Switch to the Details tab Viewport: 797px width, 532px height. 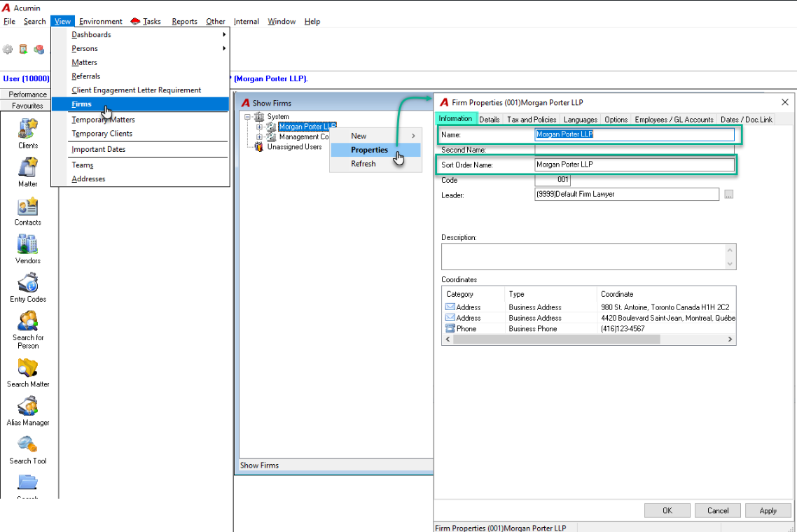point(490,120)
